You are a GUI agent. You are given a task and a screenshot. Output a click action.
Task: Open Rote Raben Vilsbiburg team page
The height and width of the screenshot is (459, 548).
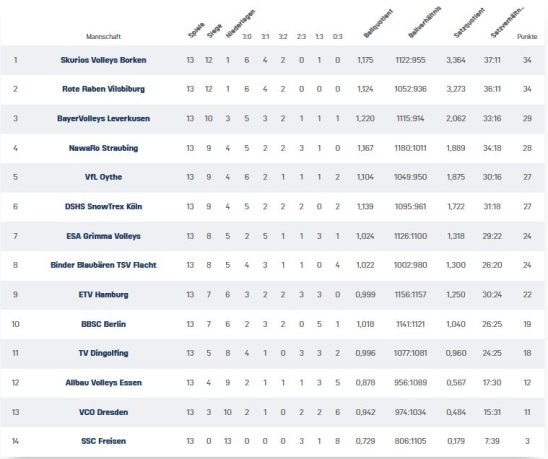pos(103,89)
